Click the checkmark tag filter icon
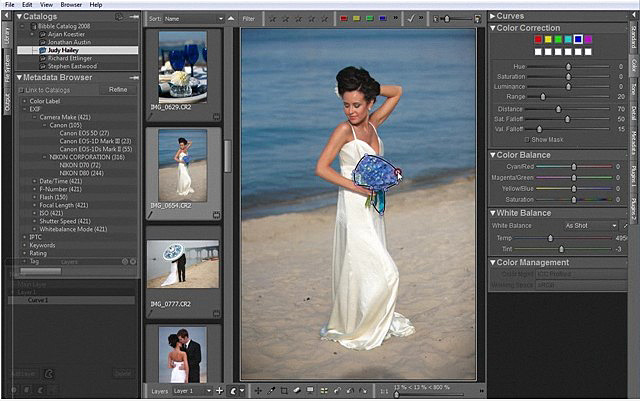Image resolution: width=640 pixels, height=401 pixels. tap(408, 18)
